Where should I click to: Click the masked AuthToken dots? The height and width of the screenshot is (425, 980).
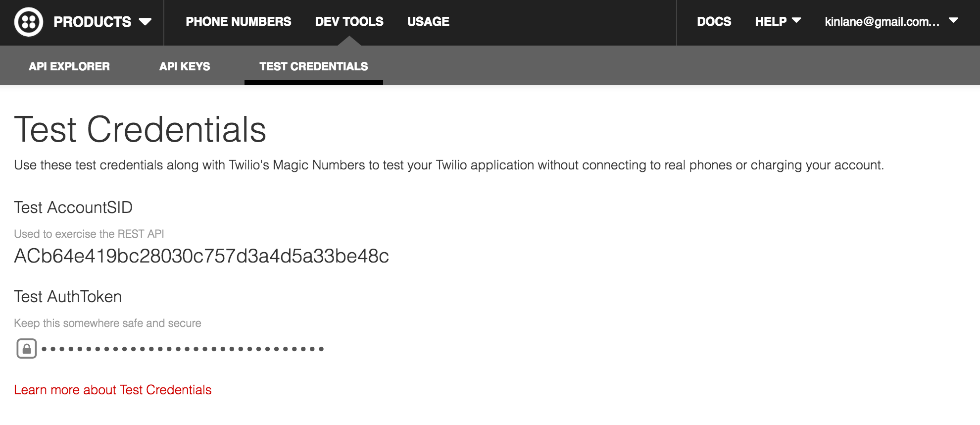tap(183, 349)
